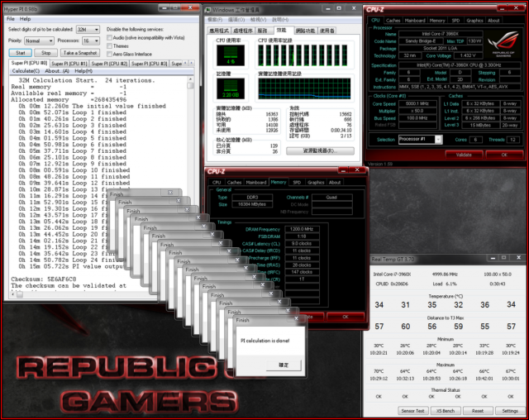Viewport: 529px width, 420px height.
Task: Open Processor #1 selection dropdown
Action: point(420,140)
